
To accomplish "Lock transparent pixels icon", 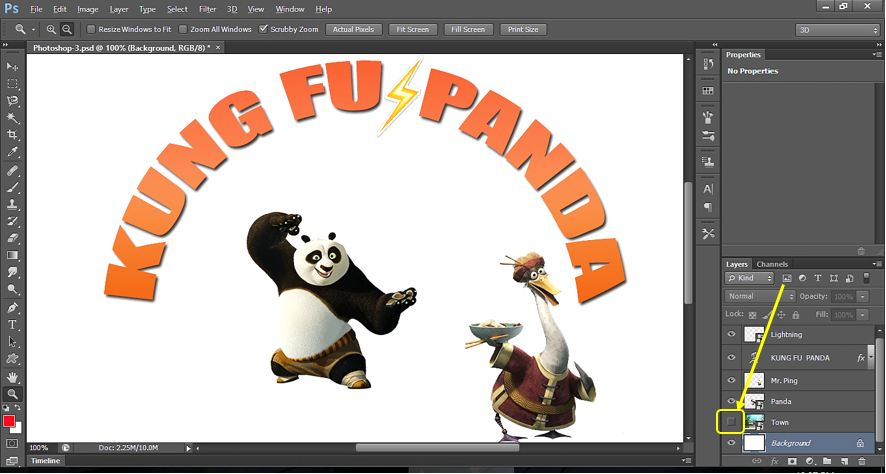I will click(752, 315).
